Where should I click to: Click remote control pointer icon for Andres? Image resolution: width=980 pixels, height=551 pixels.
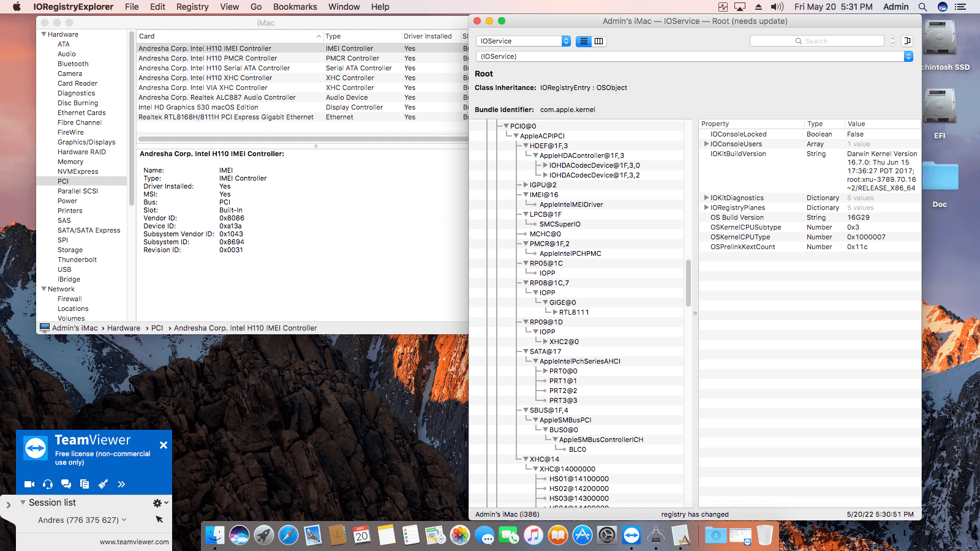159,519
